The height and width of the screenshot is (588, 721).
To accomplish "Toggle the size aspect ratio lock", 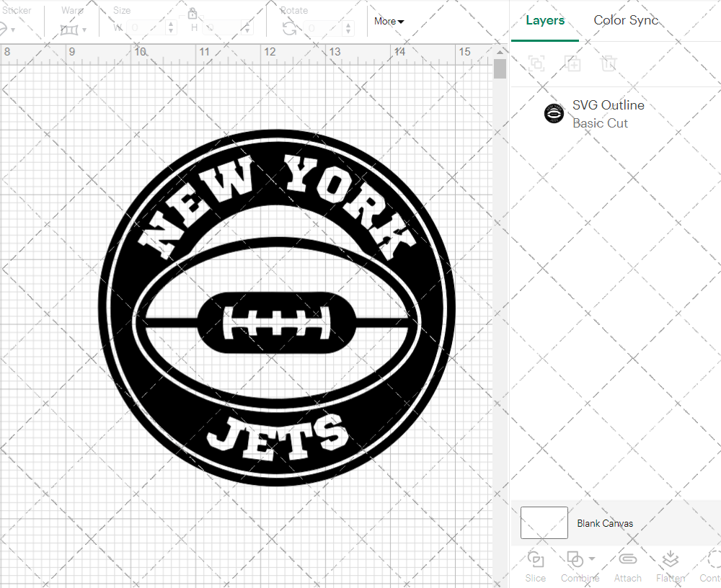I will pyautogui.click(x=193, y=14).
